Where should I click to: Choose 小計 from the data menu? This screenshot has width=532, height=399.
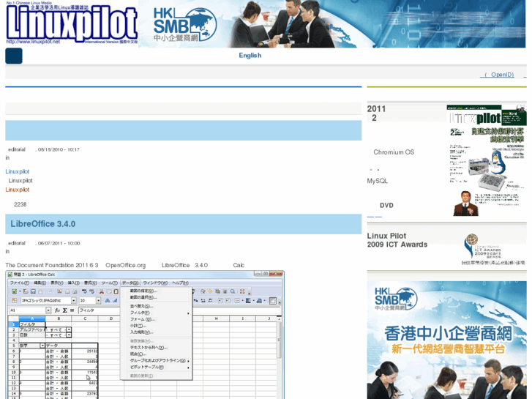click(138, 326)
